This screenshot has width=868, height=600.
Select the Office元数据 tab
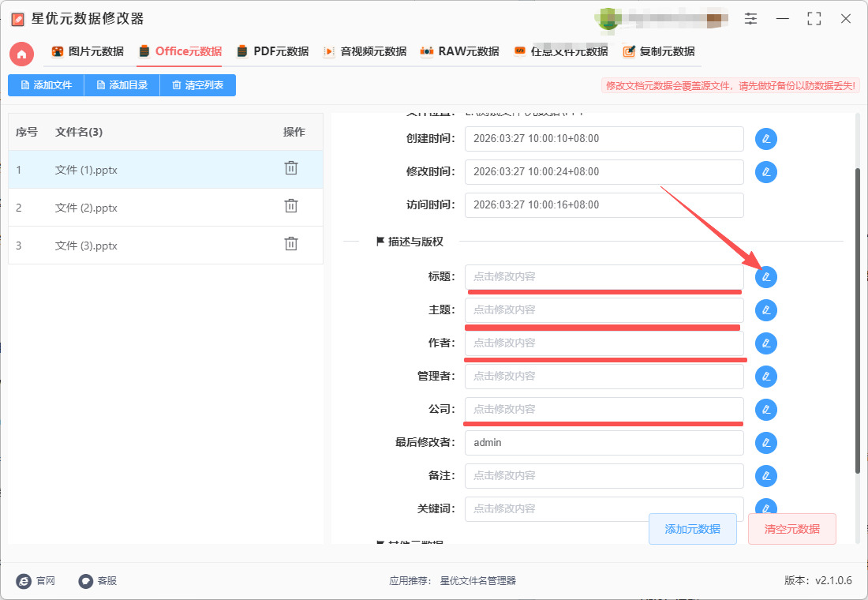(181, 51)
